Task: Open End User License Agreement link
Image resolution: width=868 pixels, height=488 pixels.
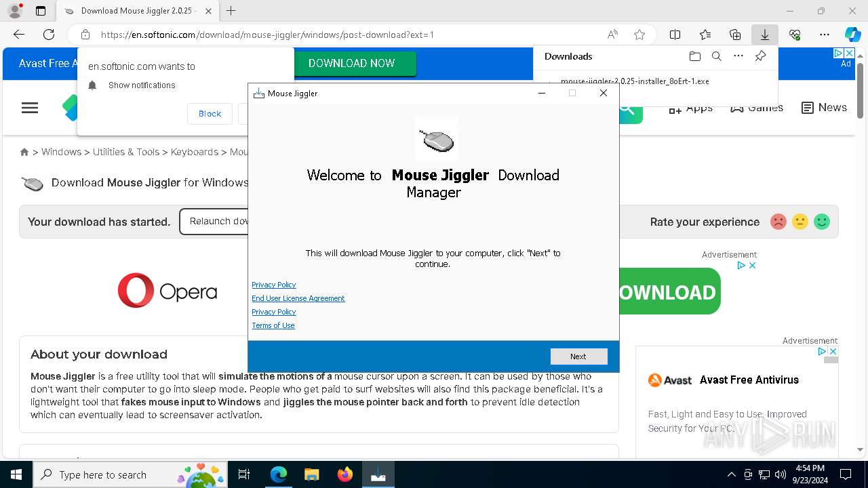Action: (298, 298)
